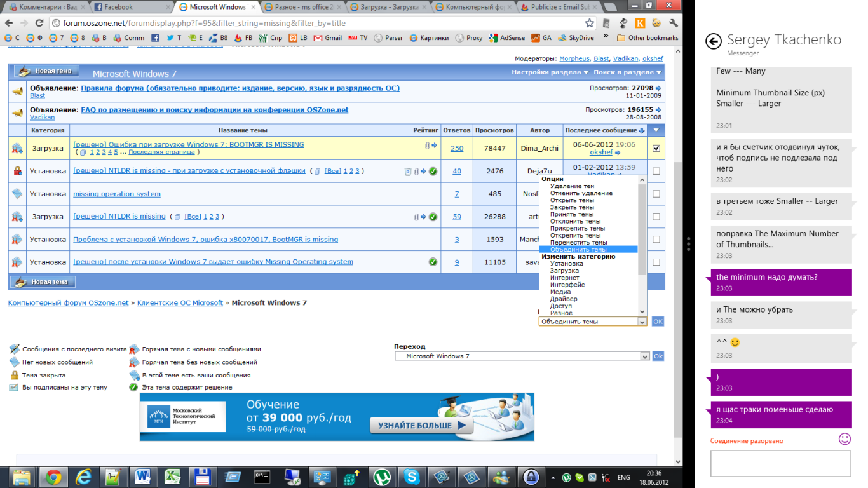The width and height of the screenshot is (868, 488).
Task: Open the Клиентские ОС Microsoft breadcrumb link
Action: click(x=180, y=303)
